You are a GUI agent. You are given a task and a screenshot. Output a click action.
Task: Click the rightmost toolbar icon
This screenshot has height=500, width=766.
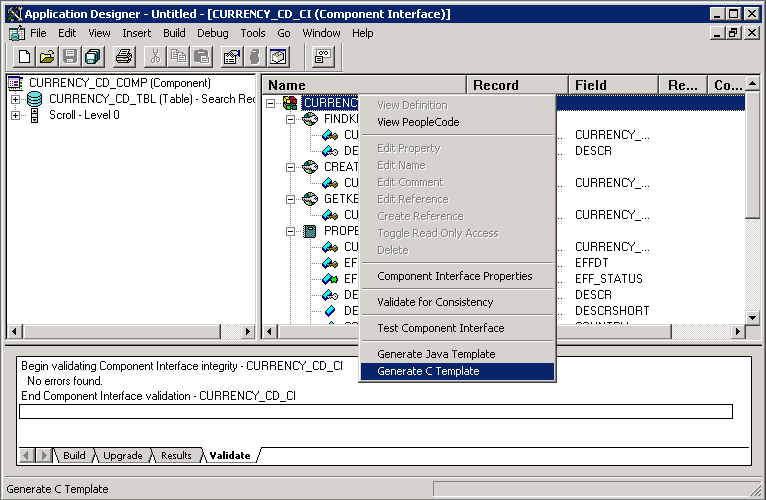(x=322, y=57)
